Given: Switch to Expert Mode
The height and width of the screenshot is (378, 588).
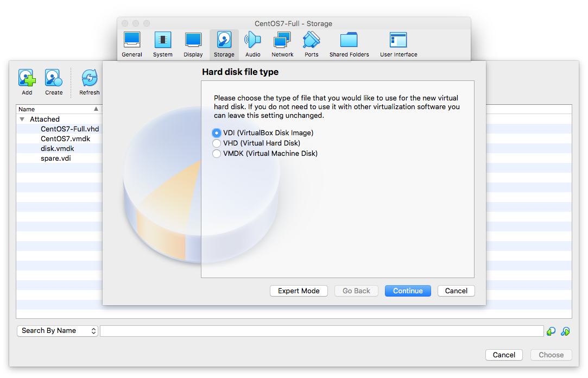Looking at the screenshot, I should click(299, 291).
